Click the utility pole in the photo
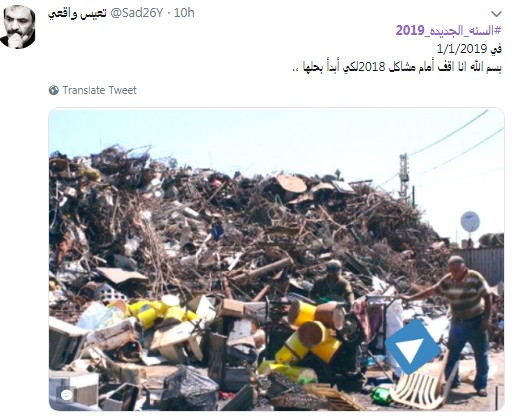This screenshot has width=512, height=419. pyautogui.click(x=404, y=177)
